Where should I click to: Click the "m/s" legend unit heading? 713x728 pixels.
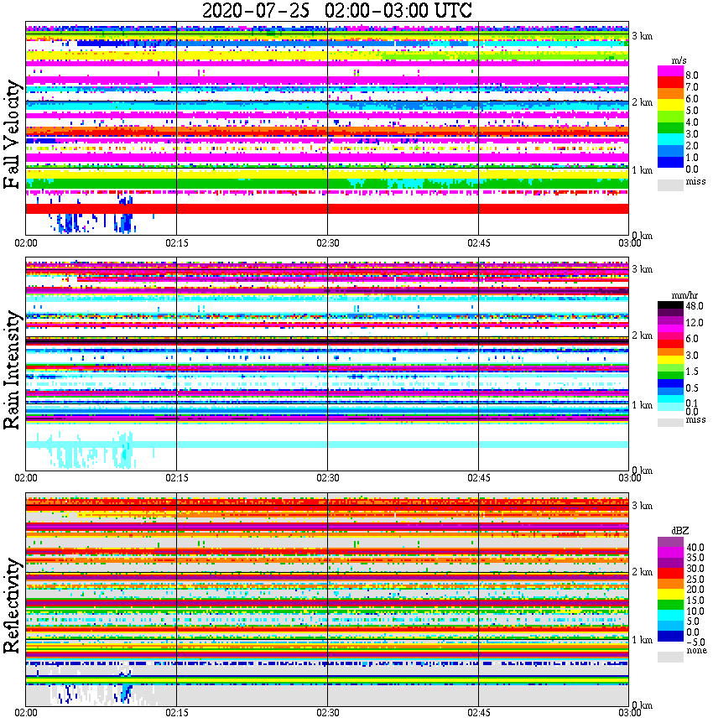pos(679,61)
